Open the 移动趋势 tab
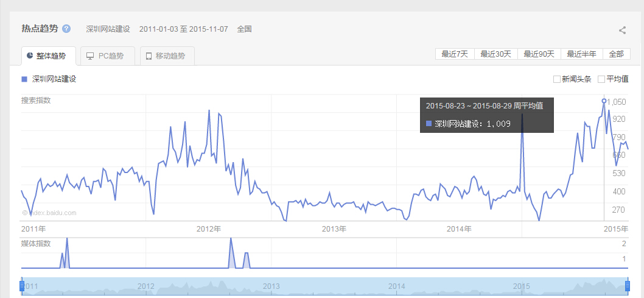Image resolution: width=644 pixels, height=298 pixels. [x=167, y=56]
